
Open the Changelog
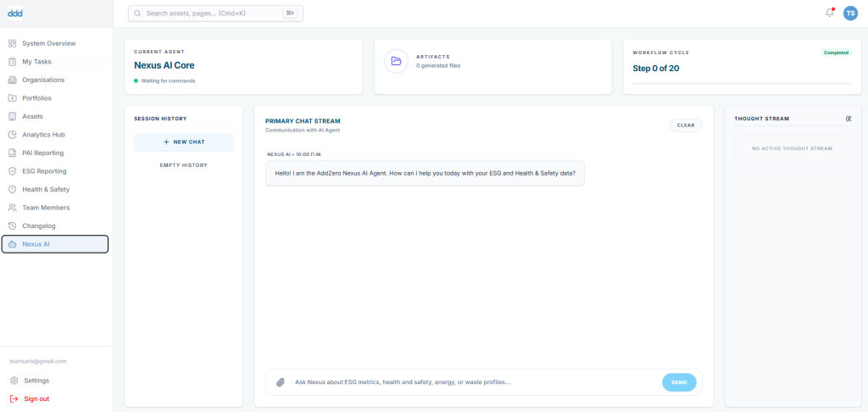pyautogui.click(x=55, y=226)
